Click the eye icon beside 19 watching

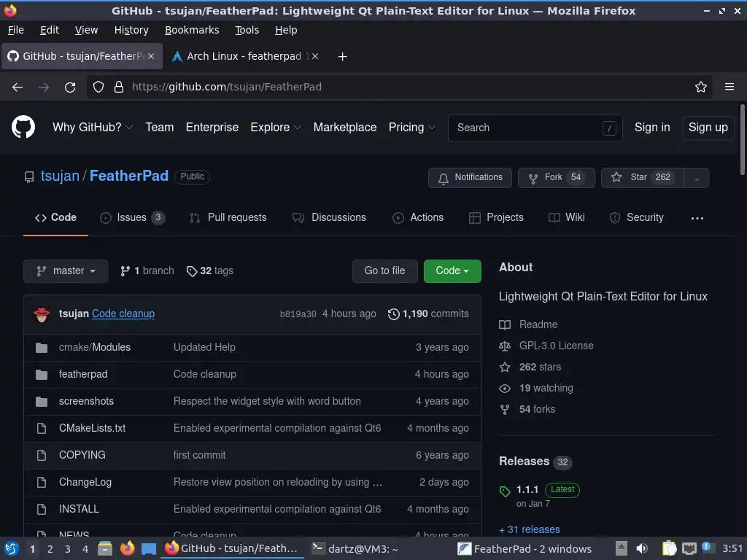click(505, 389)
